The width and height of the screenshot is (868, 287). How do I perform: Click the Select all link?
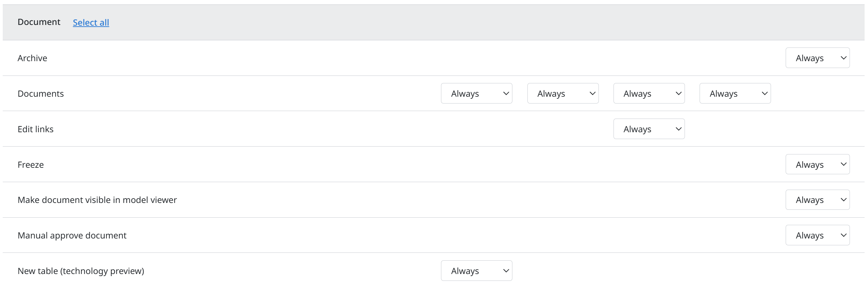[91, 23]
